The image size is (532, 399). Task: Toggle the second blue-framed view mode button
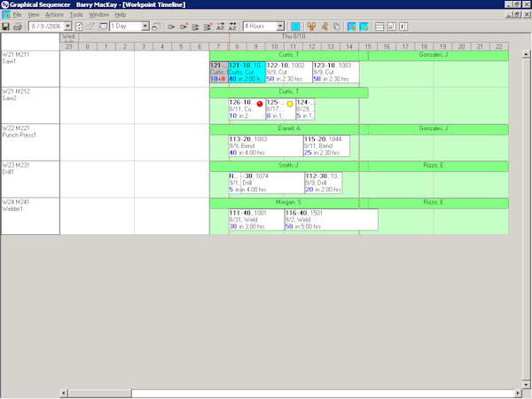[364, 27]
